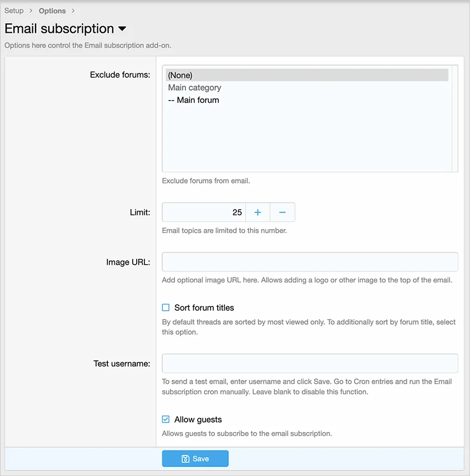Click the Allow guests label text
470x476 pixels.
tap(198, 419)
